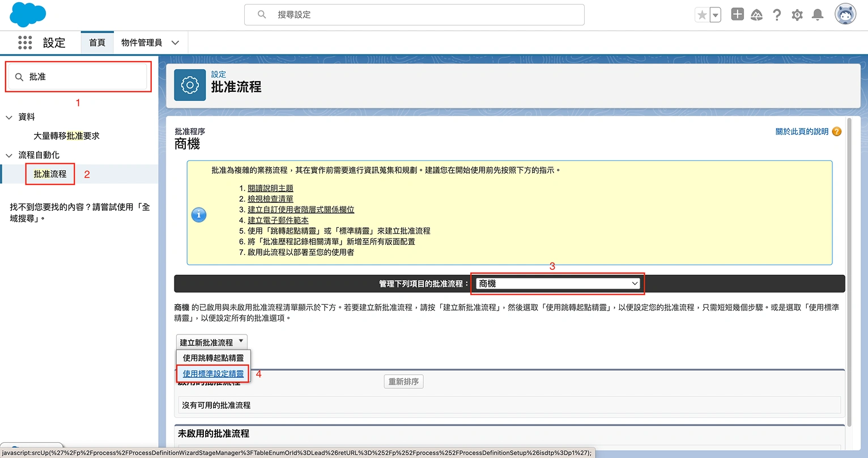This screenshot has width=868, height=458.
Task: Collapse the 流程自動化 tree section
Action: [x=9, y=155]
